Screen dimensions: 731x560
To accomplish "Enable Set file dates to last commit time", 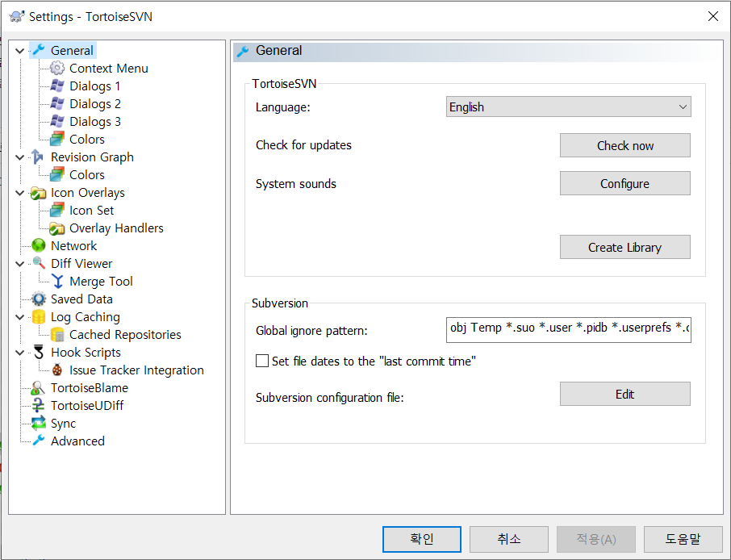I will tap(262, 361).
